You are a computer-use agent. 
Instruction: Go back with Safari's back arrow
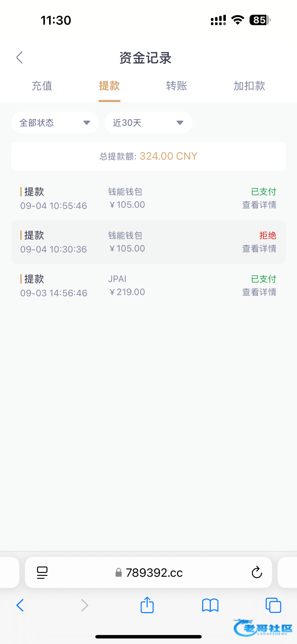pos(20,605)
